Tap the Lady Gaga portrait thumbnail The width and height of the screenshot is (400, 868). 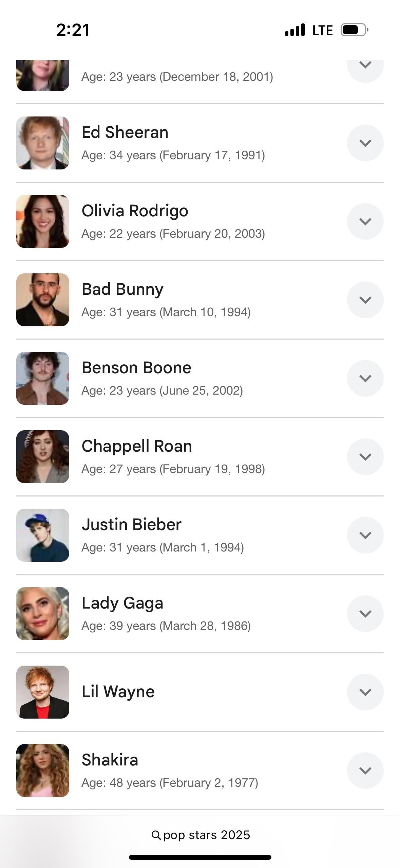(x=43, y=614)
